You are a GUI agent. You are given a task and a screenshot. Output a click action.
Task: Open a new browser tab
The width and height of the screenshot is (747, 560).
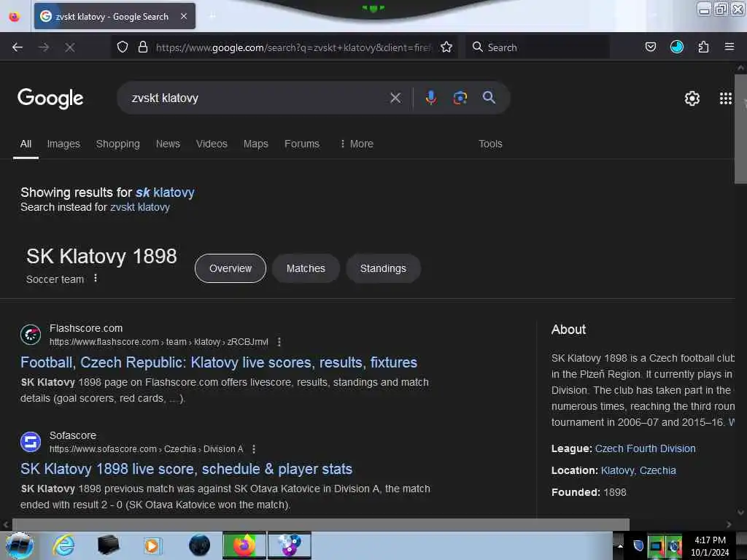point(212,16)
